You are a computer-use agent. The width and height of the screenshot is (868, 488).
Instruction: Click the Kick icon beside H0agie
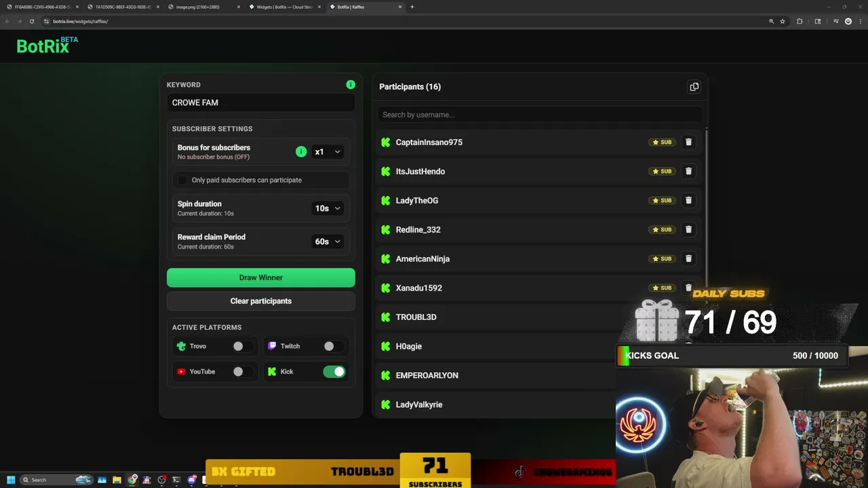(x=386, y=346)
